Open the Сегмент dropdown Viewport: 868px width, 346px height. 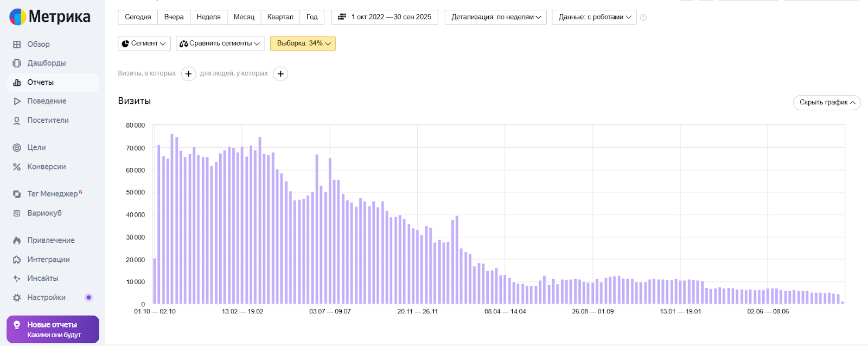tap(144, 43)
